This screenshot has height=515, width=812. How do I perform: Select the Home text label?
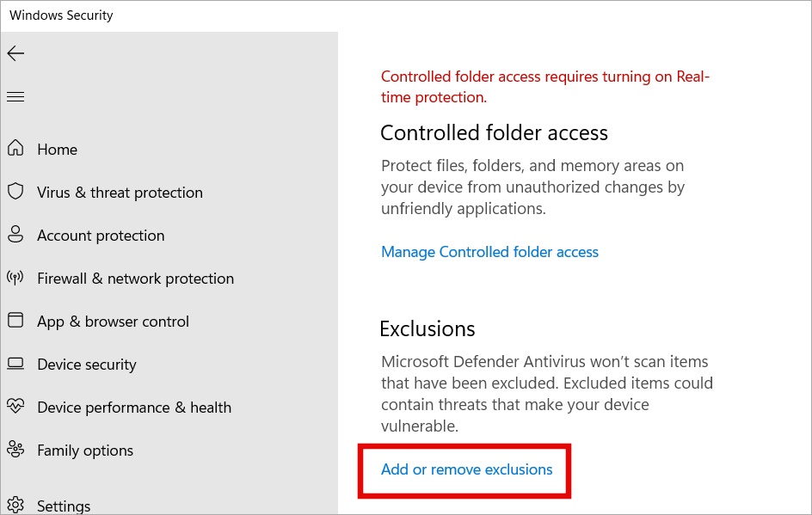click(58, 150)
